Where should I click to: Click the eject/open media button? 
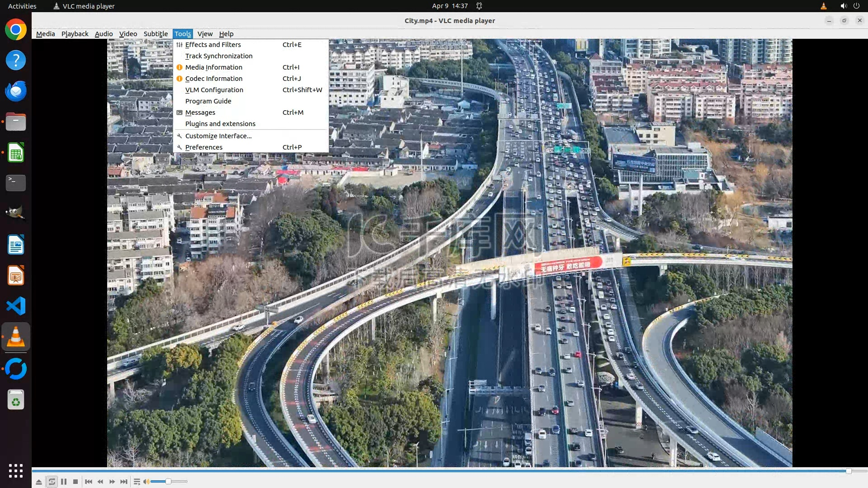click(x=39, y=482)
